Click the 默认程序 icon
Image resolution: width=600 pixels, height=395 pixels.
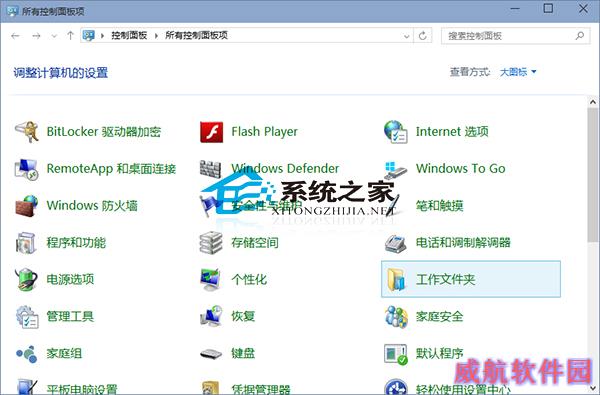tap(396, 354)
